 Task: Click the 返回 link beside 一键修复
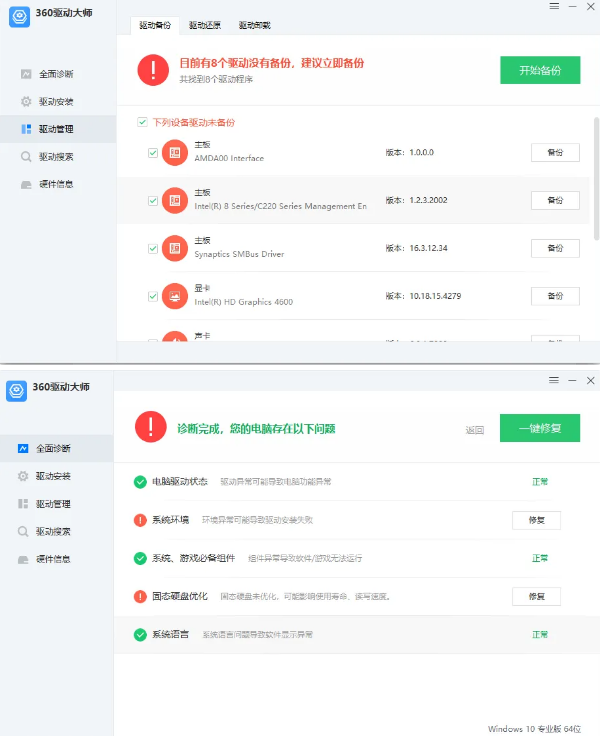pos(474,430)
